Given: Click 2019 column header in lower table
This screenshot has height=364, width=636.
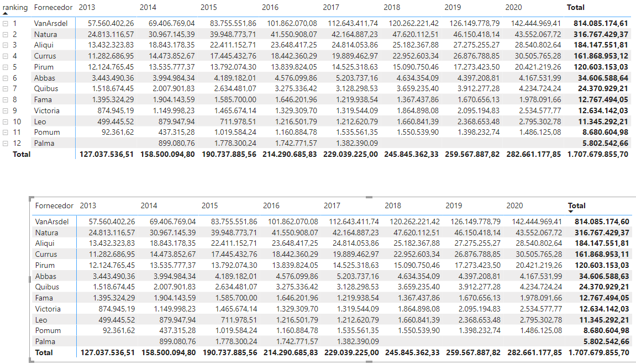Looking at the screenshot, I should tap(454, 205).
